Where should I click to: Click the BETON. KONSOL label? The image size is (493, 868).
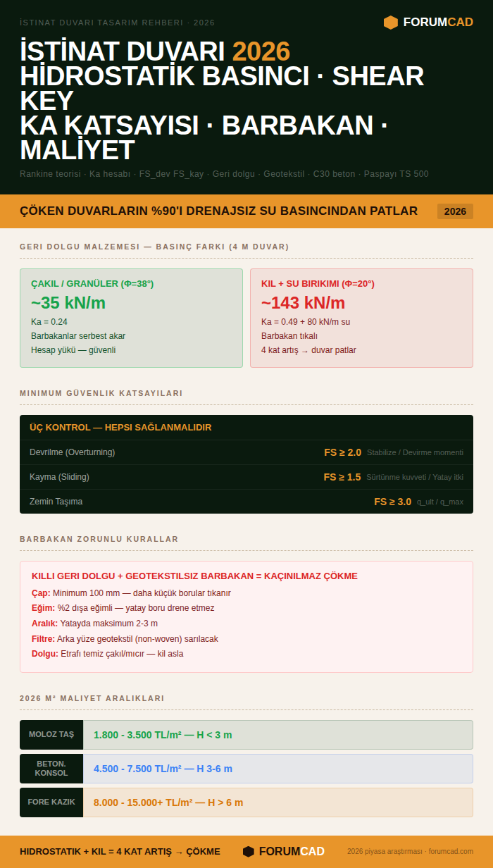(x=51, y=769)
